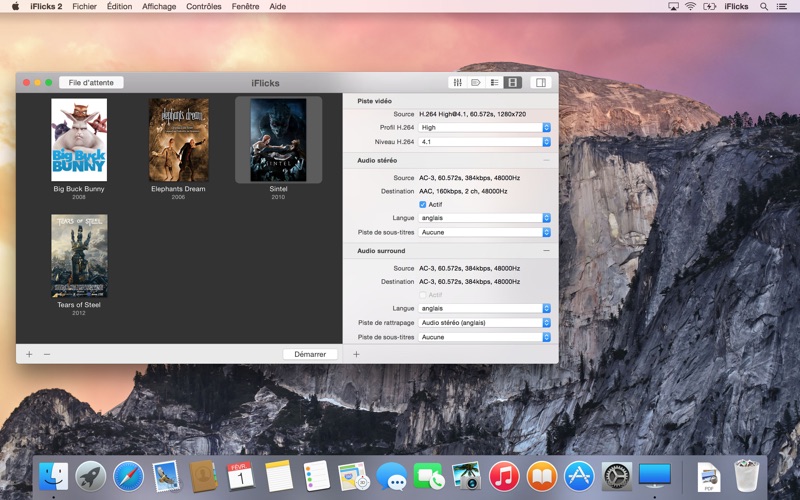Open Notes from the Dock

click(x=278, y=477)
